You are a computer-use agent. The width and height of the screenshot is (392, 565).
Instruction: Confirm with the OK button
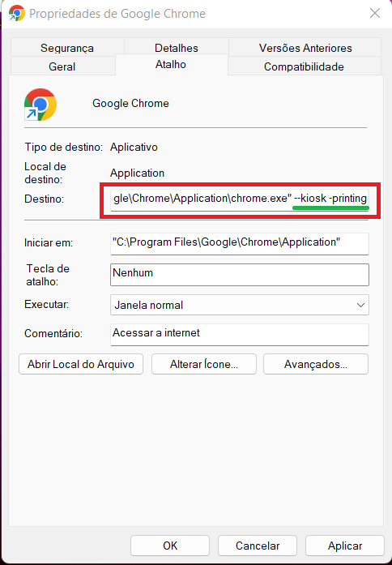(x=170, y=546)
